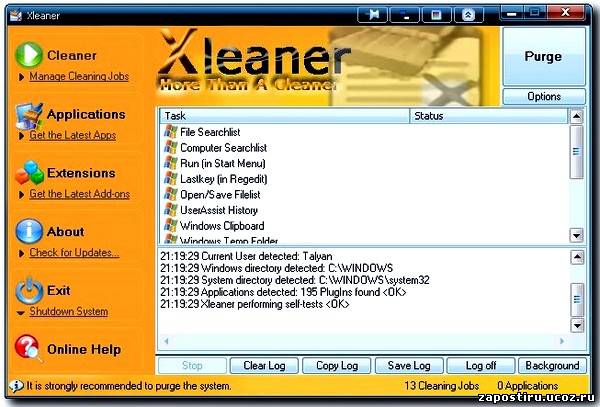The height and width of the screenshot is (407, 600).
Task: Open the Applications section icon
Action: tap(29, 116)
